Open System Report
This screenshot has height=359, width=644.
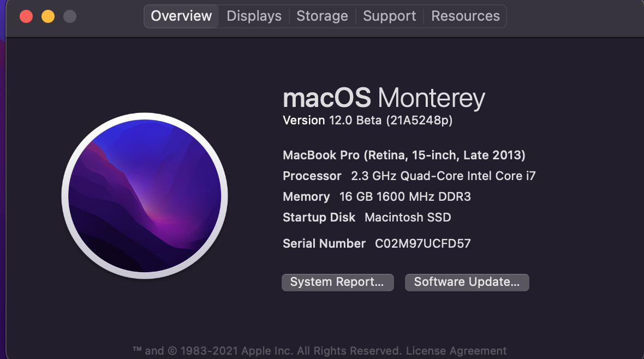click(337, 282)
